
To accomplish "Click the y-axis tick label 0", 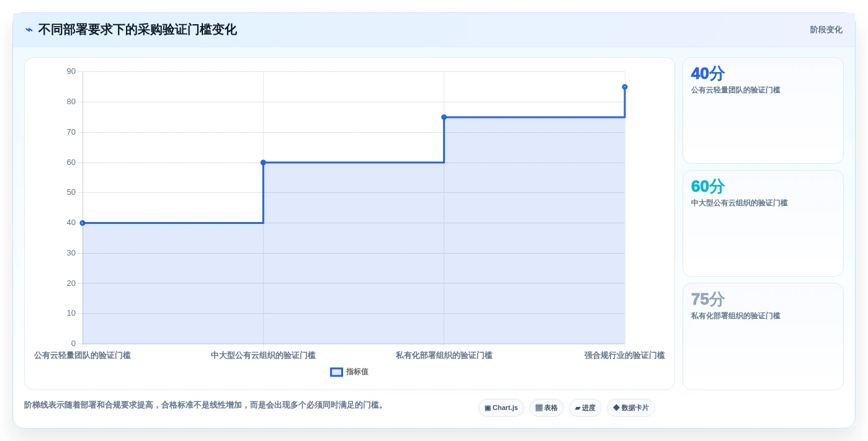I will (x=73, y=344).
